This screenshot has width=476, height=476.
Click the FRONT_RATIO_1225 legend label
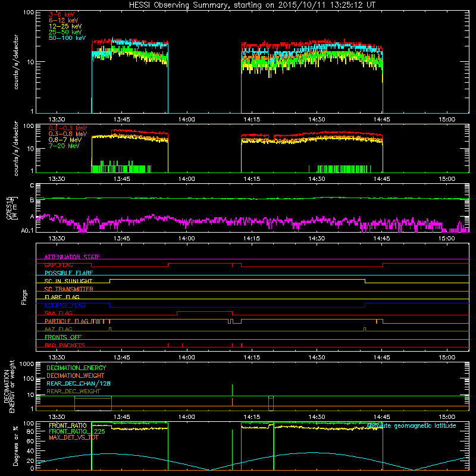(77, 431)
